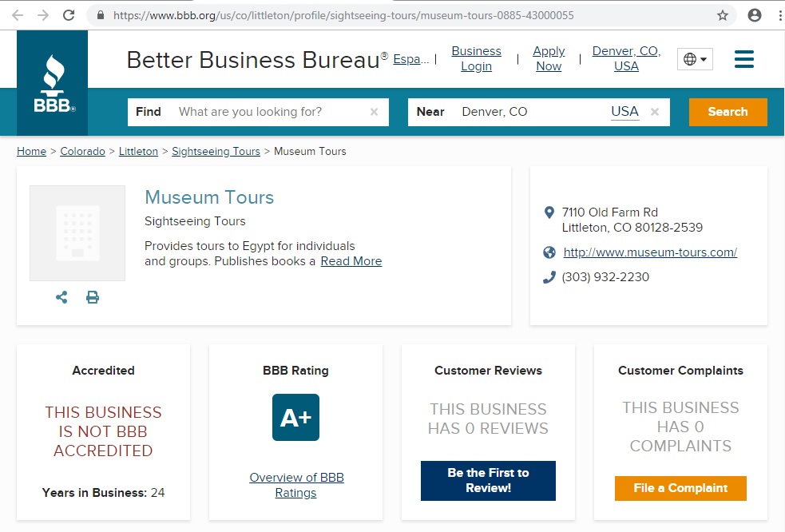Visit the museum-tours.com website link
The image size is (785, 532).
650,252
